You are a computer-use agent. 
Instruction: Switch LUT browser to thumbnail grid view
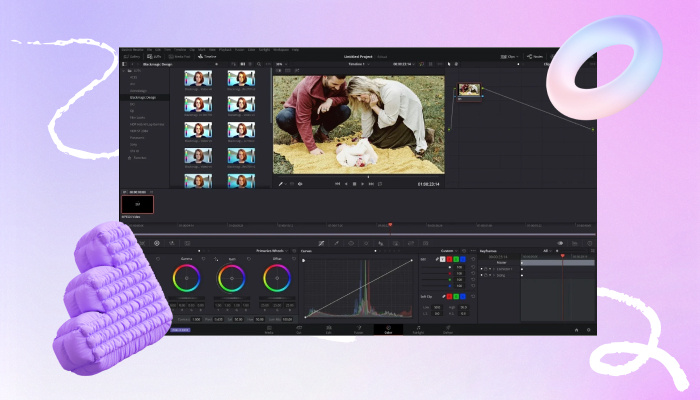point(243,64)
